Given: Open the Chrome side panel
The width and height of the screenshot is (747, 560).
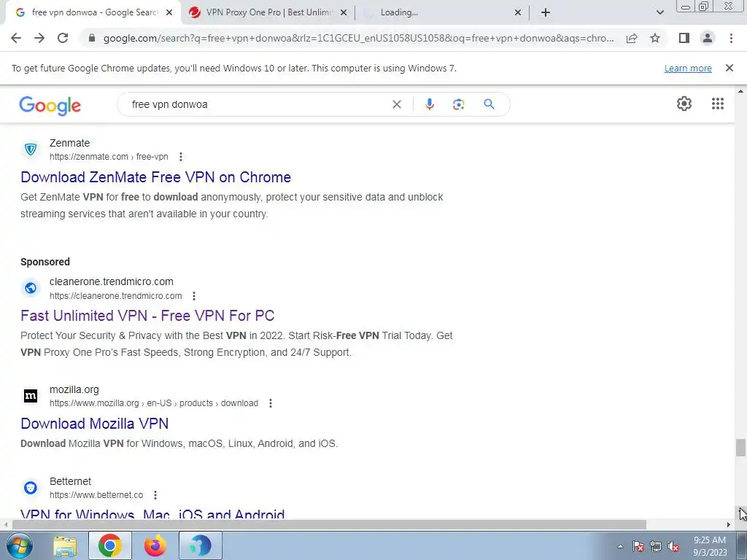Looking at the screenshot, I should [684, 38].
